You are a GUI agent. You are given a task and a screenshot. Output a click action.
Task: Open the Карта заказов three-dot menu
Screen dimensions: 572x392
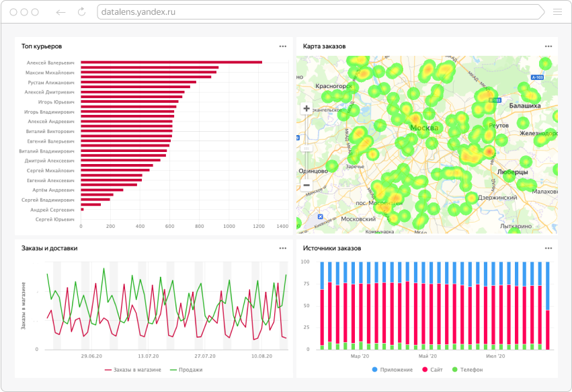pyautogui.click(x=547, y=46)
